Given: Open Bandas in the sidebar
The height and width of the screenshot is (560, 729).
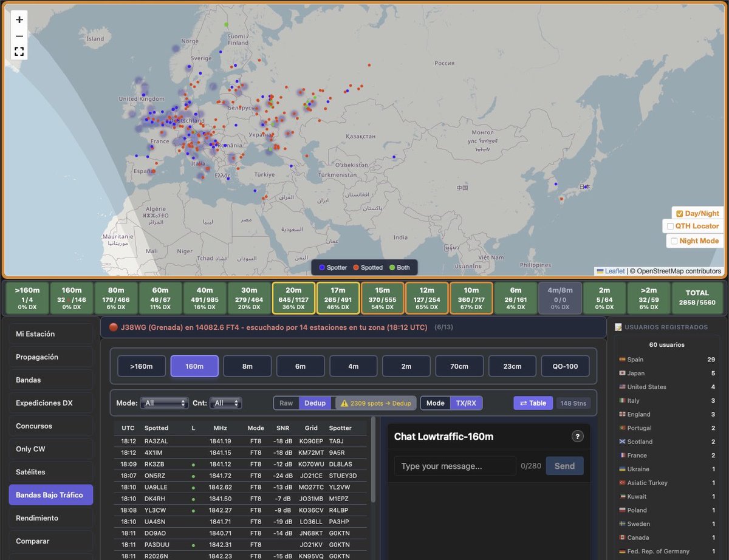Looking at the screenshot, I should pos(51,380).
